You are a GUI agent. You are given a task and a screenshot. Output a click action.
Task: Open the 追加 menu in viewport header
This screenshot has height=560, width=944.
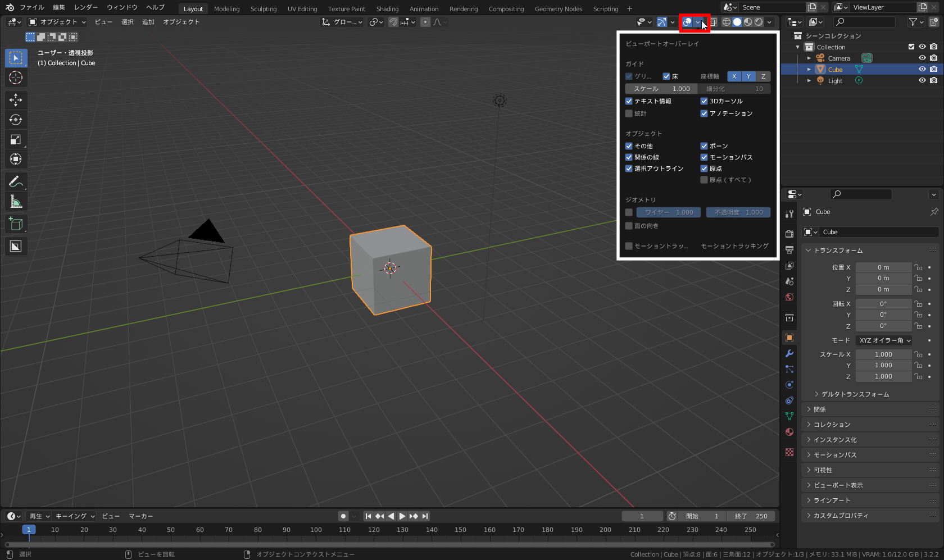(x=148, y=22)
